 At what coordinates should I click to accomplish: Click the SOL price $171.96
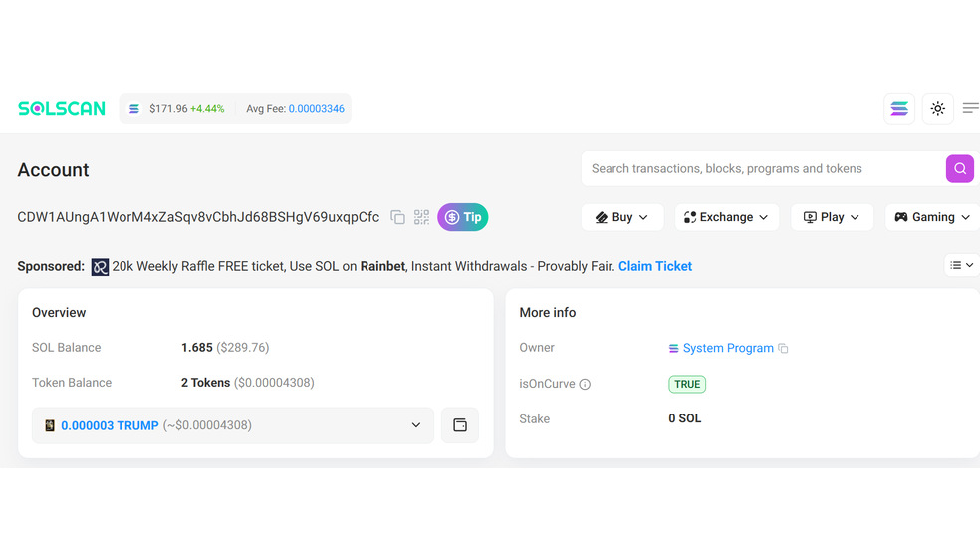pyautogui.click(x=168, y=109)
